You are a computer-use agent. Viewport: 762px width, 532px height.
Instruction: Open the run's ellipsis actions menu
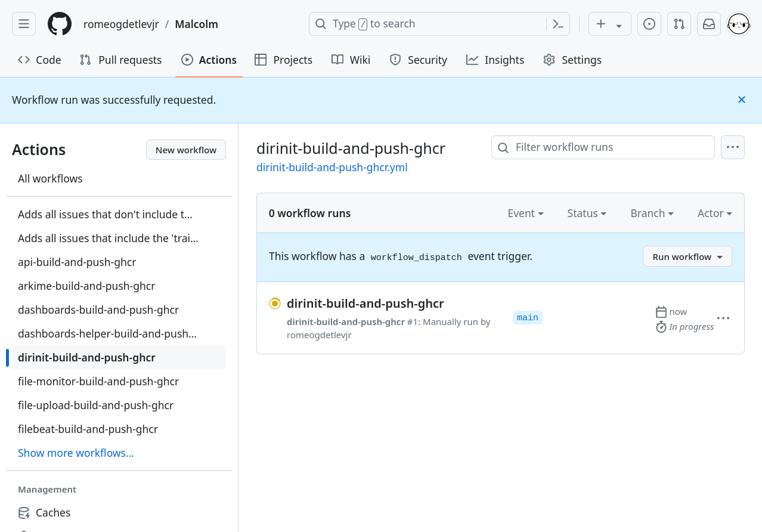(x=723, y=318)
